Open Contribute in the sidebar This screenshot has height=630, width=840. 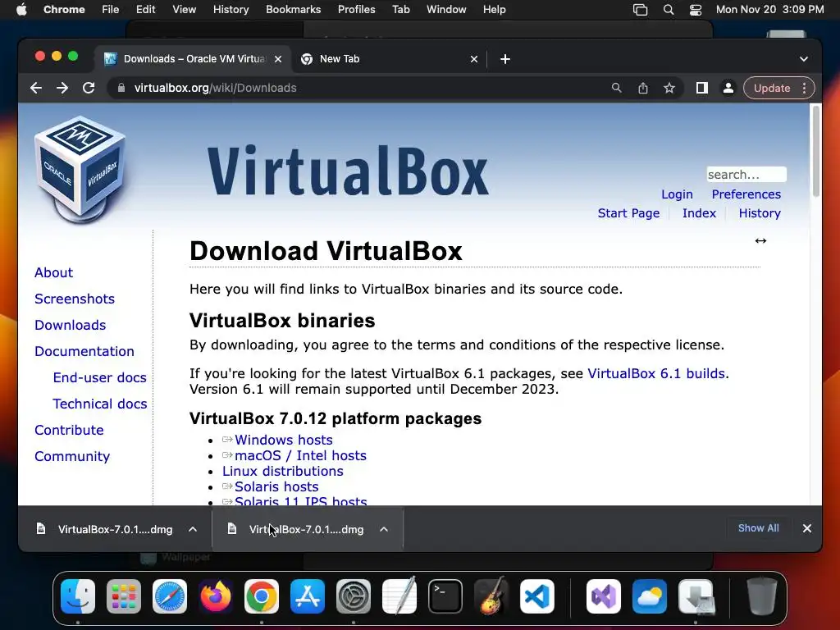(69, 430)
